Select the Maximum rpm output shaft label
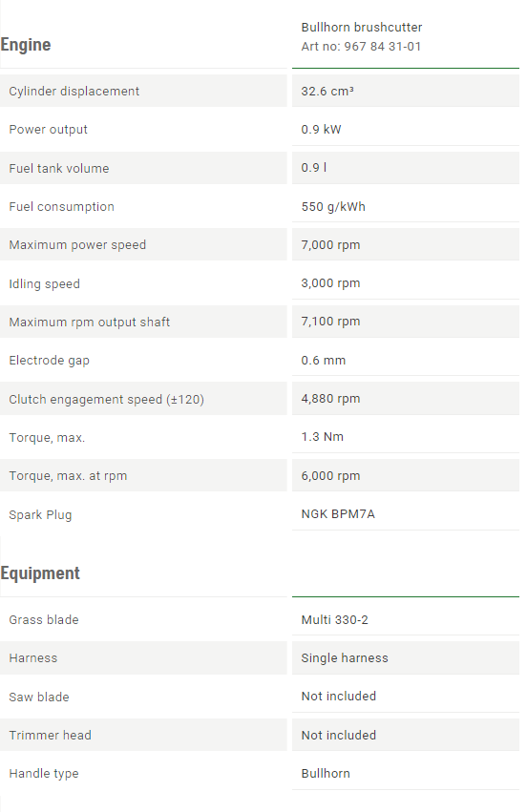The image size is (527, 812). tap(89, 323)
